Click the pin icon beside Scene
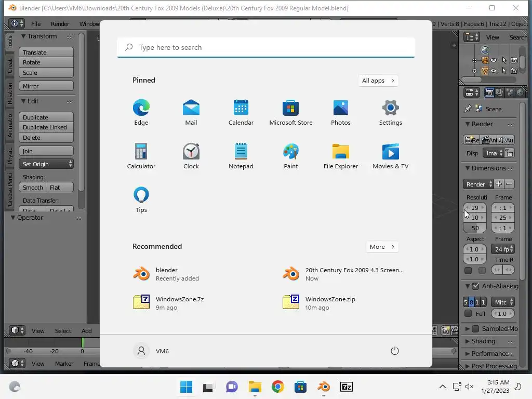The height and width of the screenshot is (399, 532). 468,109
